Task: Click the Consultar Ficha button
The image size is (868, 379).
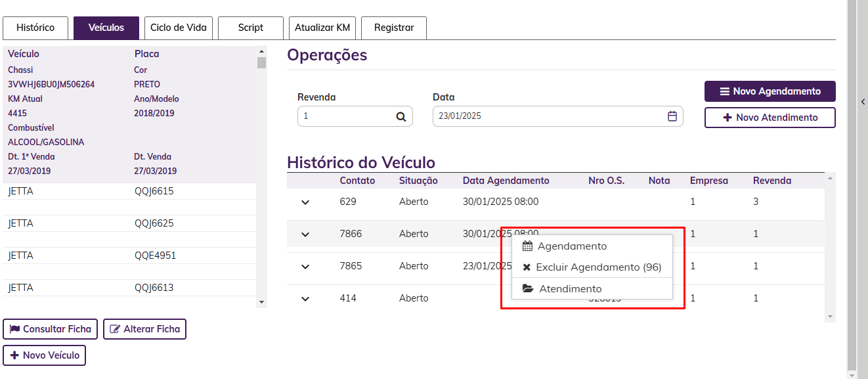Action: [51, 329]
